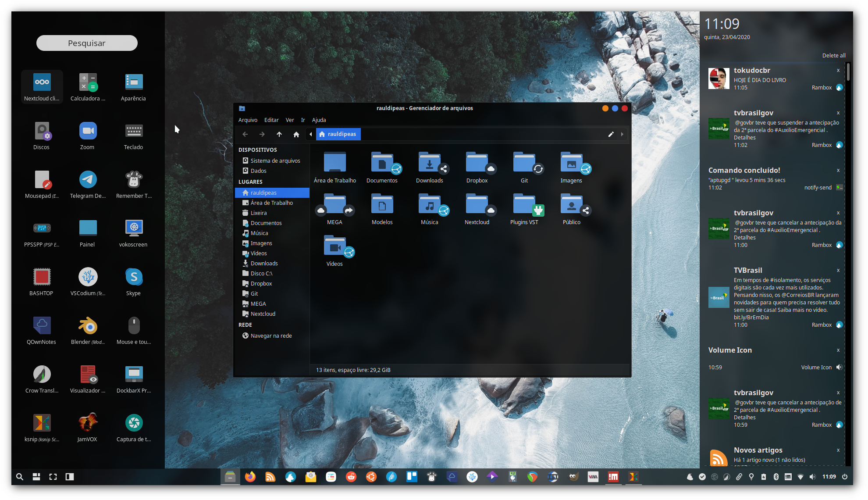Screen dimensions: 868x500
Task: Click the rauldipeas path breadcrumb button
Action: tap(338, 134)
